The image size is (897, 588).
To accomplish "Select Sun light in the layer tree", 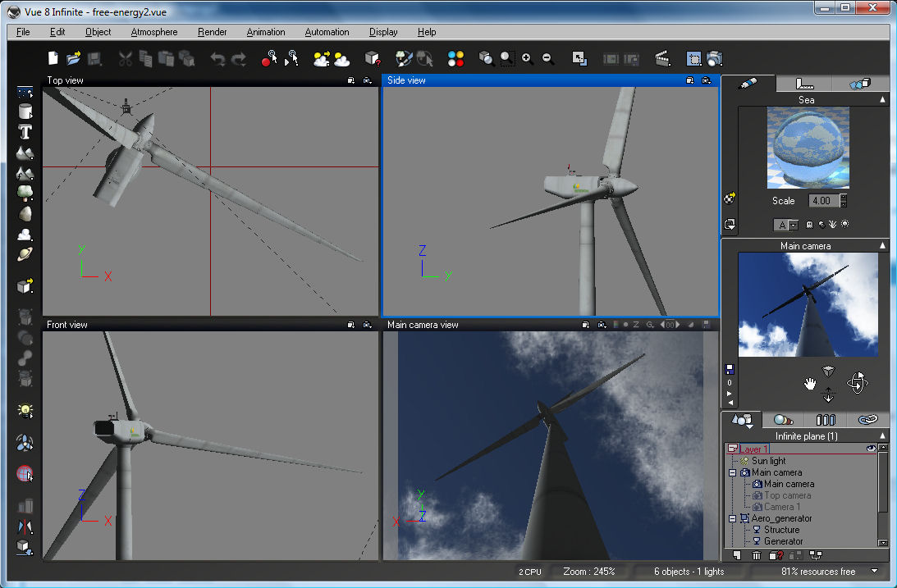I will 768,461.
